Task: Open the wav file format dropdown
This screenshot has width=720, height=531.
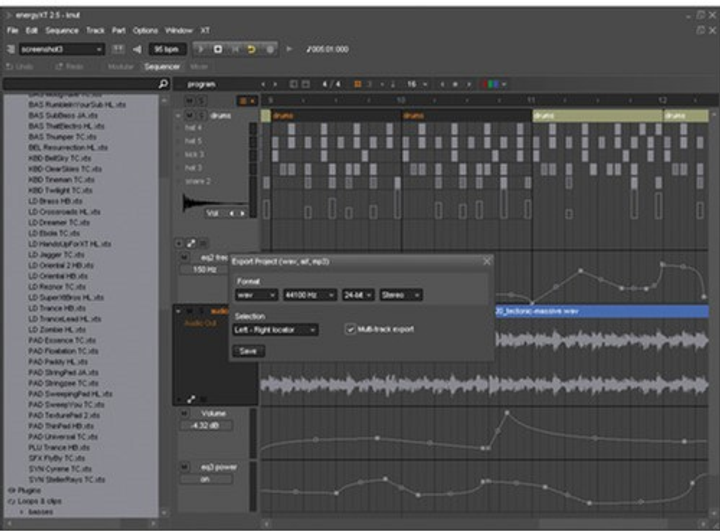Action: (256, 295)
